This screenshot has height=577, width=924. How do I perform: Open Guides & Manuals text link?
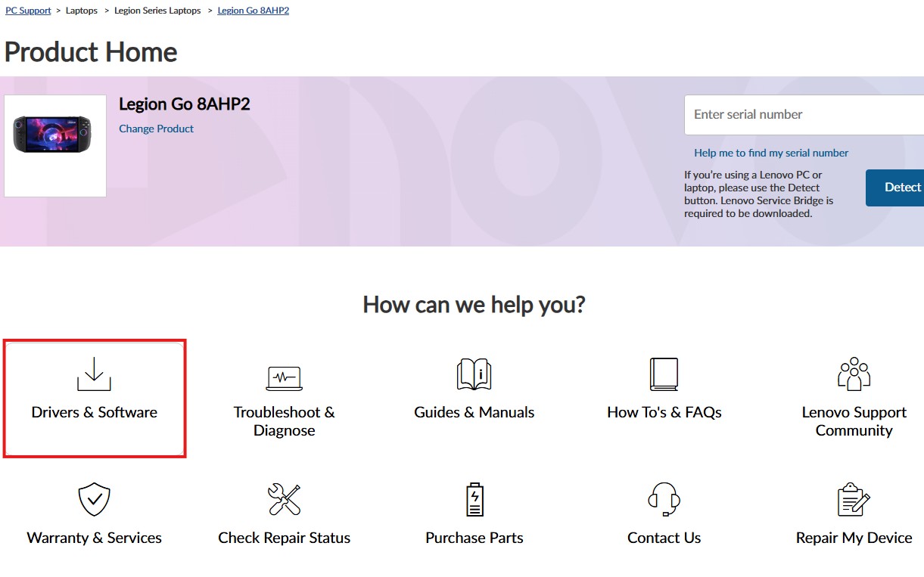(474, 412)
